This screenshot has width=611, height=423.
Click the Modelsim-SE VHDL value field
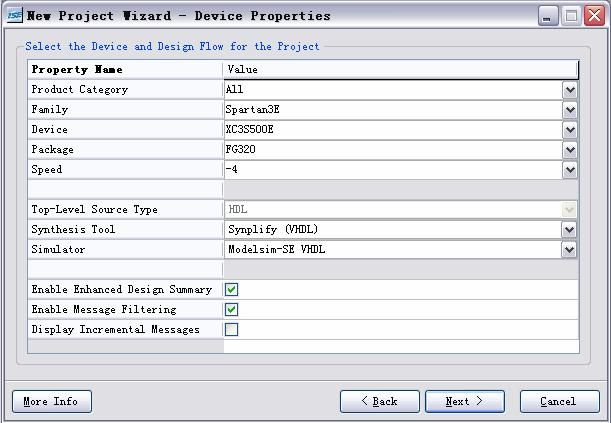click(x=393, y=250)
